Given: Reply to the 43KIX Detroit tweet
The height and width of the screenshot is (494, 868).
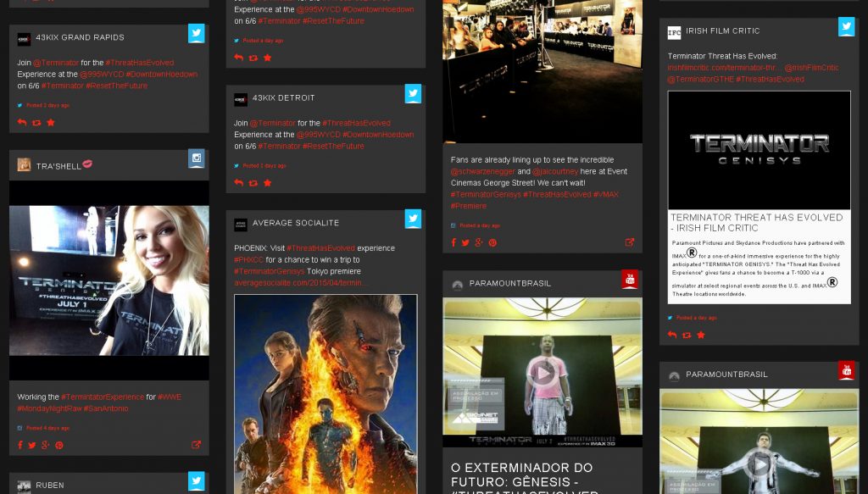Looking at the screenshot, I should 238,182.
